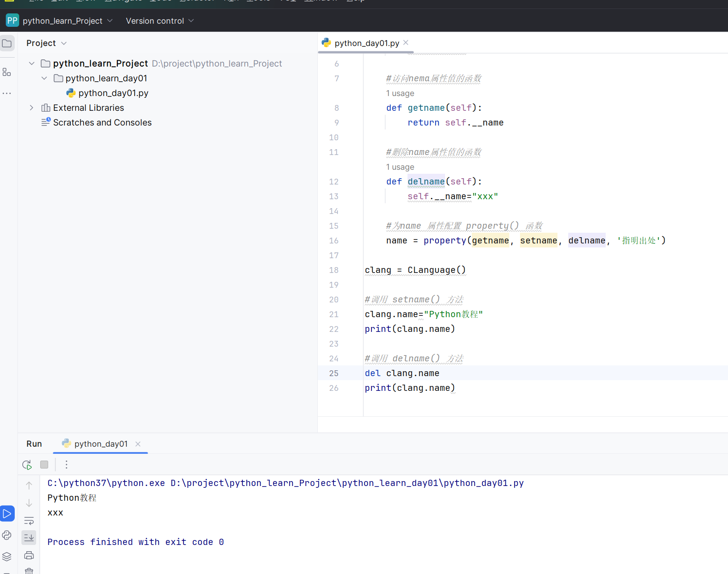Screen dimensions: 728x574
Task: Click the print icon in the Run console
Action: tap(29, 555)
